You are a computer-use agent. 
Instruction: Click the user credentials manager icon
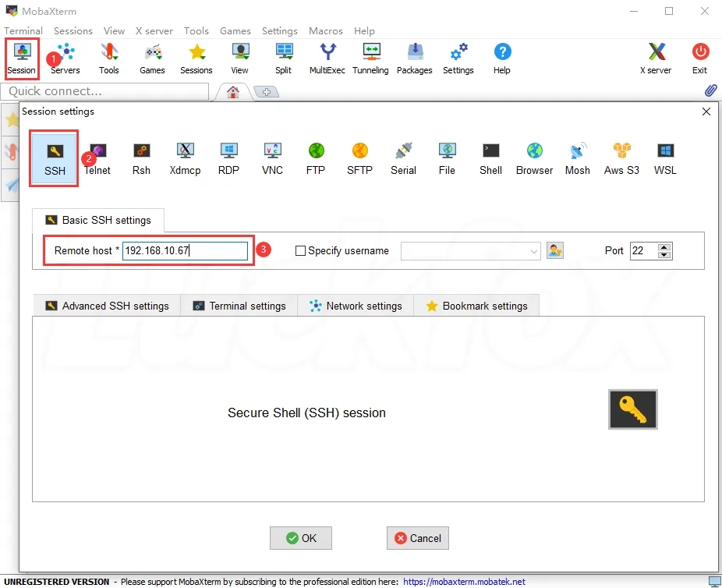tap(555, 250)
